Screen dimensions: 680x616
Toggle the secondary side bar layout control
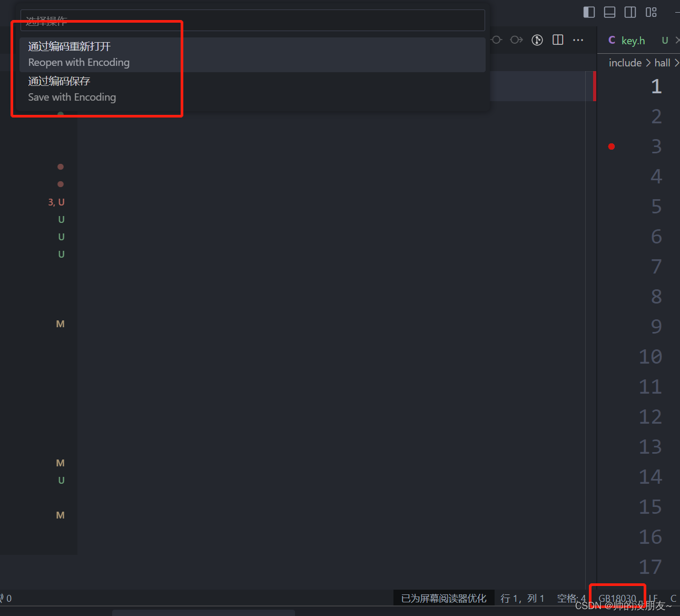click(x=630, y=12)
